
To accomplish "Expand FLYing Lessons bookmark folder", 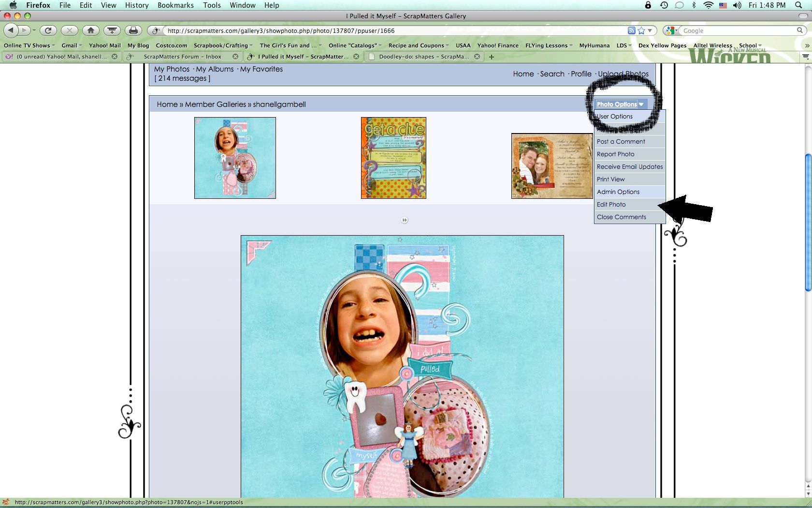I will [x=549, y=45].
